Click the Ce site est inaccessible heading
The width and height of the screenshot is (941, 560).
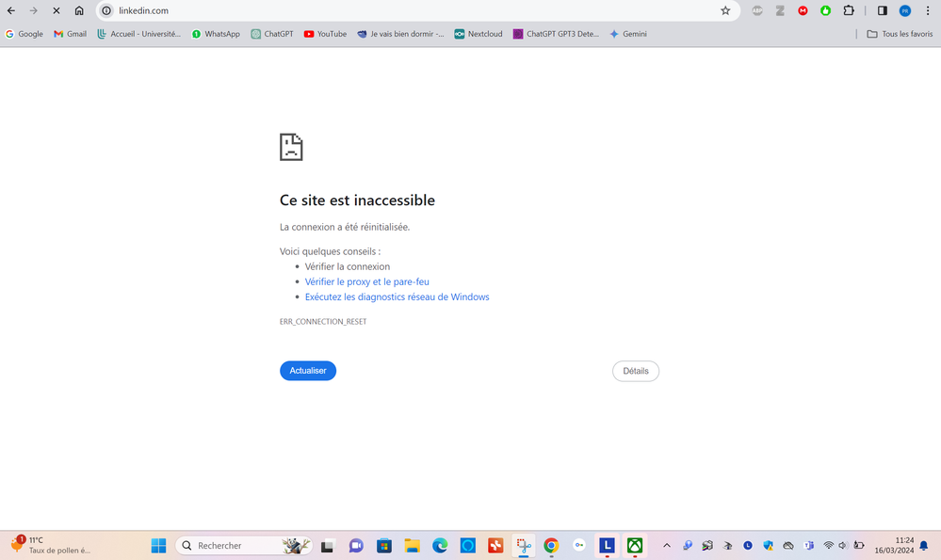click(x=357, y=200)
